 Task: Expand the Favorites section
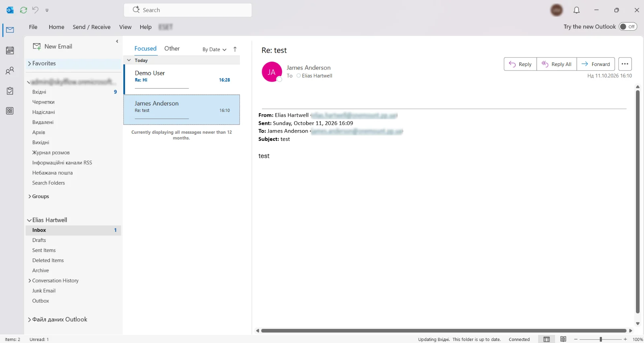(x=30, y=64)
